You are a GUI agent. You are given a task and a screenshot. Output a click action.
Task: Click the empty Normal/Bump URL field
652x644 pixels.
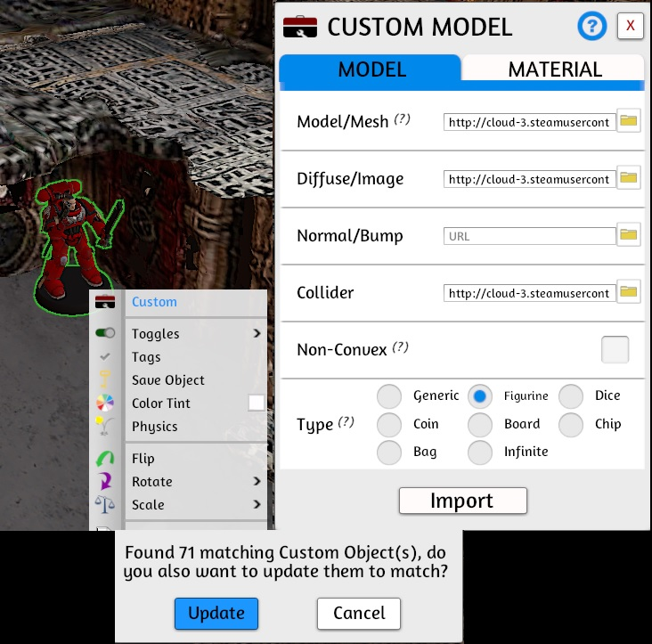click(529, 236)
